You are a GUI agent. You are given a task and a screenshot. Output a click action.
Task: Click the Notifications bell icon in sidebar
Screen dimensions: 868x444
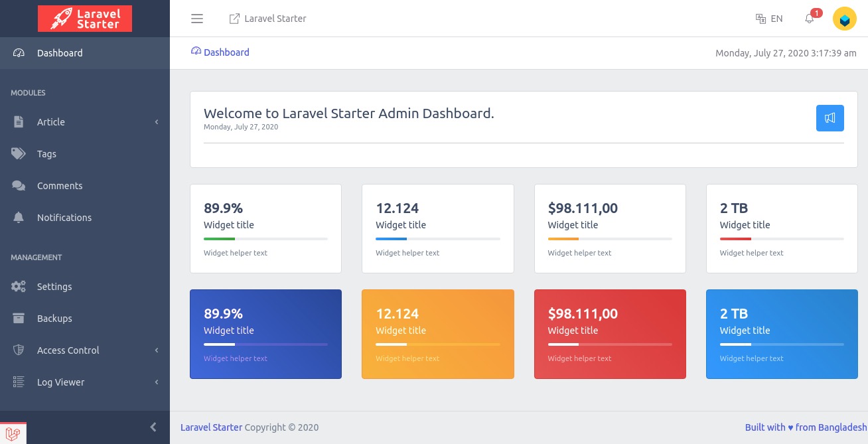[19, 218]
